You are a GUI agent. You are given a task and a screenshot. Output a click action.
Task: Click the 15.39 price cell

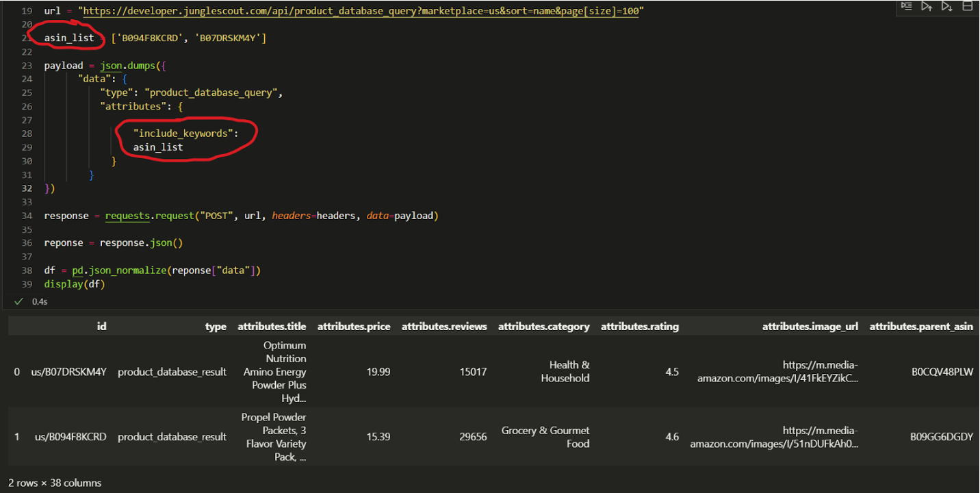coord(378,437)
